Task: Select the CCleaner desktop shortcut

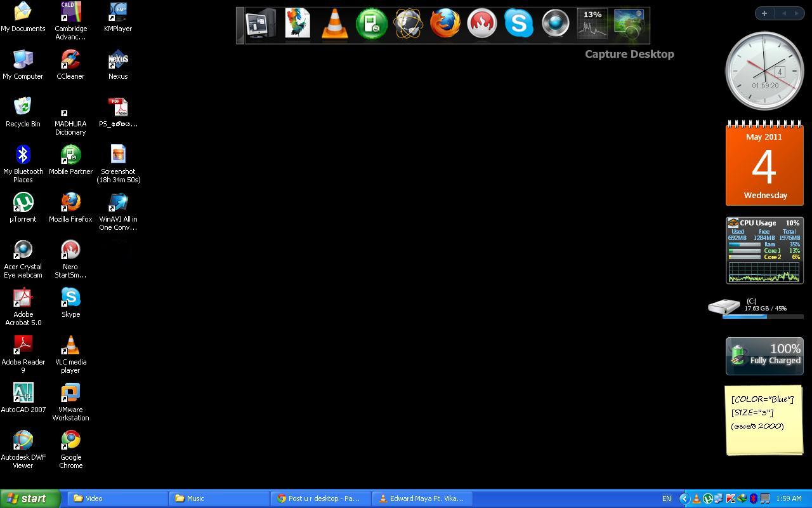Action: [70, 65]
